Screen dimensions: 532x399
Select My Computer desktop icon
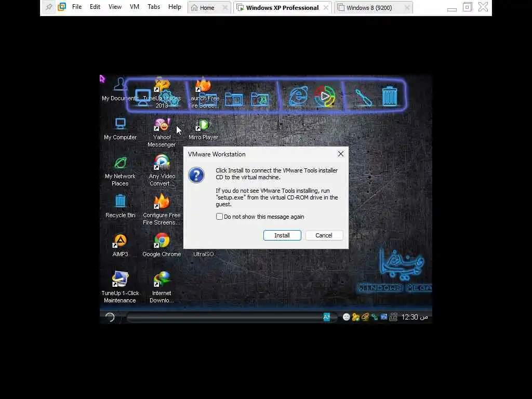[120, 129]
